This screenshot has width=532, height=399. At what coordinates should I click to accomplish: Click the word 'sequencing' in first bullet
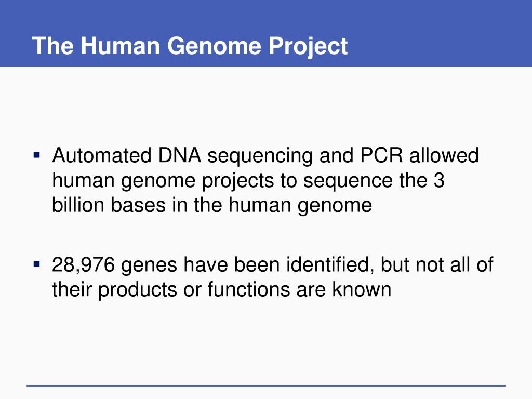(x=260, y=156)
